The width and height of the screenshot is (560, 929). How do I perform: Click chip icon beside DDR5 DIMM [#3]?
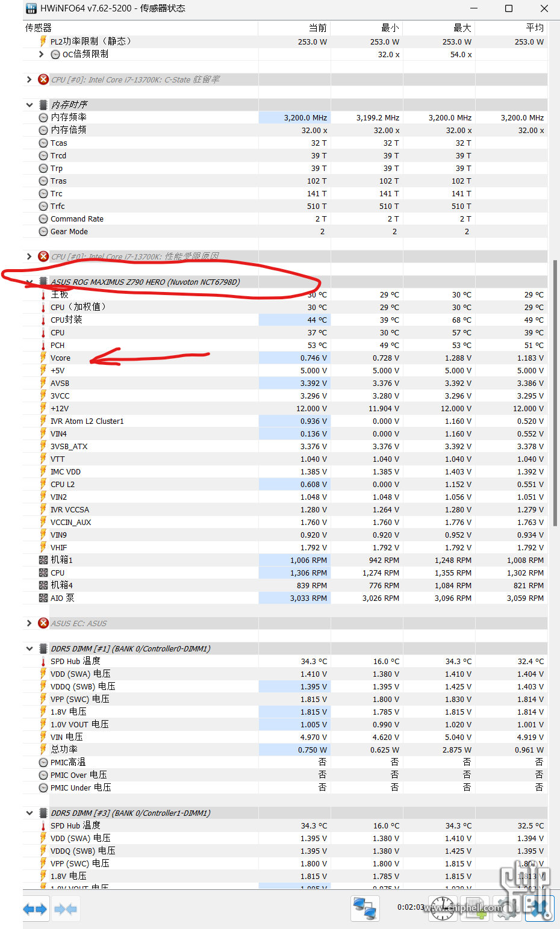pos(43,813)
